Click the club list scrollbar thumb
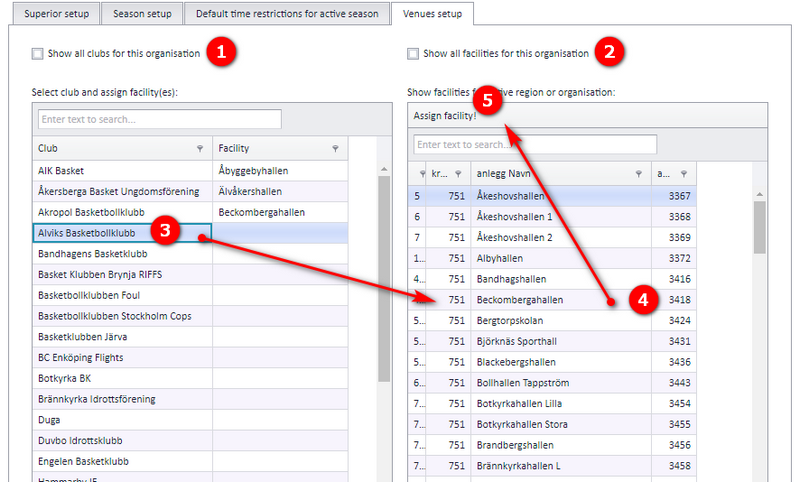Image resolution: width=800 pixels, height=482 pixels. coord(384,278)
